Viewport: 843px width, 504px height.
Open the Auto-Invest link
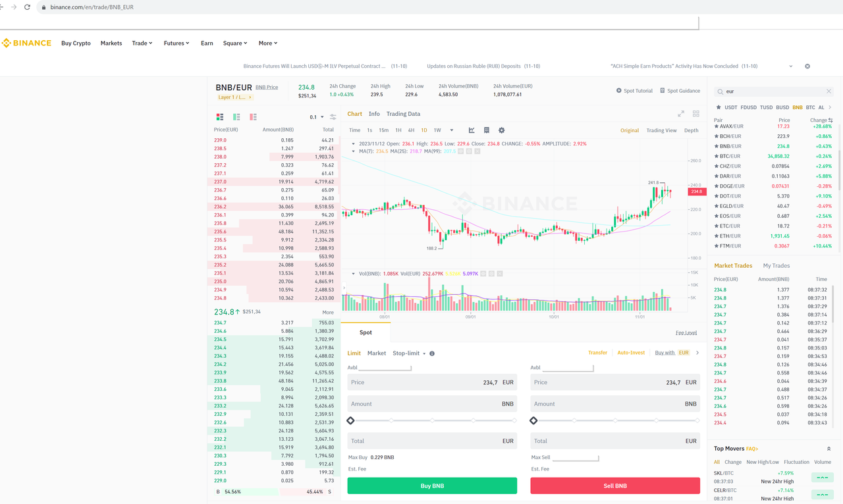[x=631, y=353]
